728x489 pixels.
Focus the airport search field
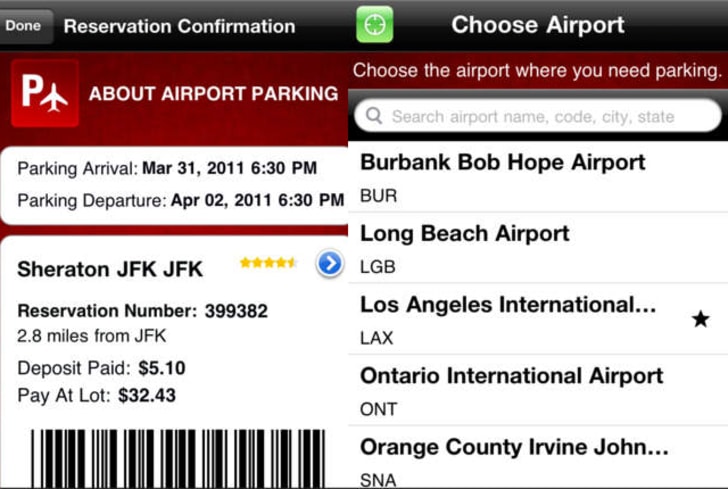pos(538,115)
